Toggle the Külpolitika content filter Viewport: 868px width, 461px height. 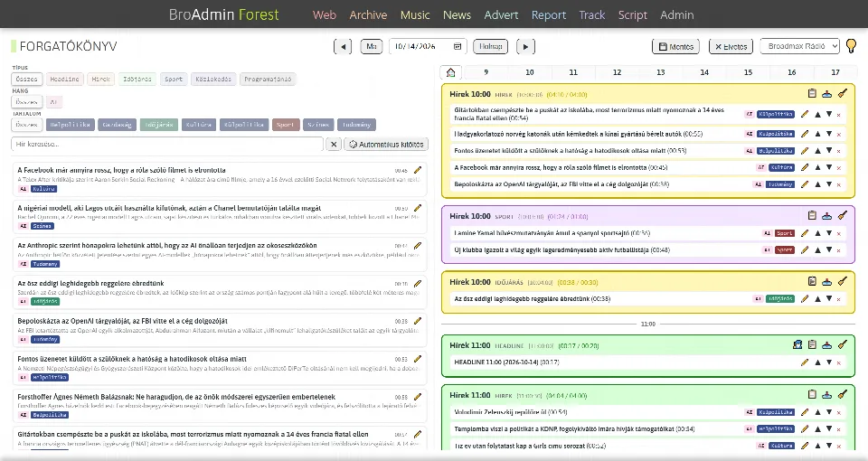(244, 125)
